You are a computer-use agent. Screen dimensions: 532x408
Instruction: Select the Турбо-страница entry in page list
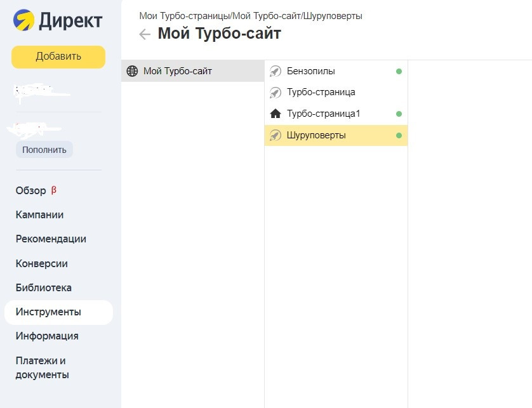click(321, 93)
